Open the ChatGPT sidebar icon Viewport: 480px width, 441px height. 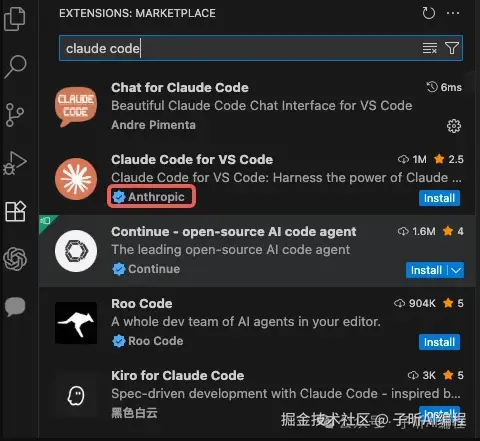tap(15, 259)
